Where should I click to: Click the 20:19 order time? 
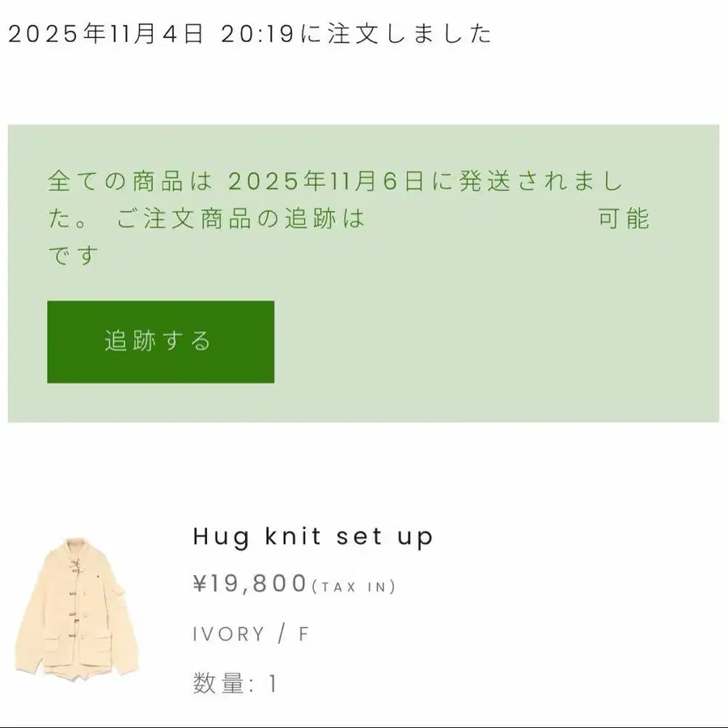(x=258, y=34)
